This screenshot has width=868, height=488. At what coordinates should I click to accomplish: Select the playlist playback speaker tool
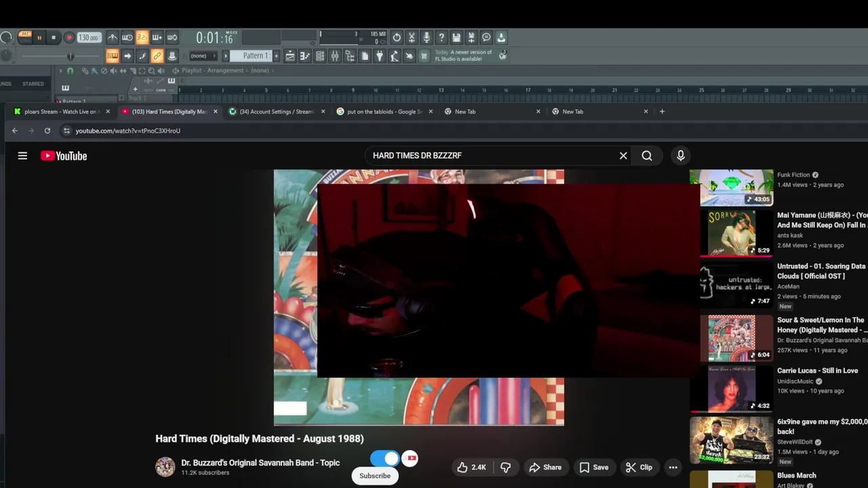coord(161,70)
